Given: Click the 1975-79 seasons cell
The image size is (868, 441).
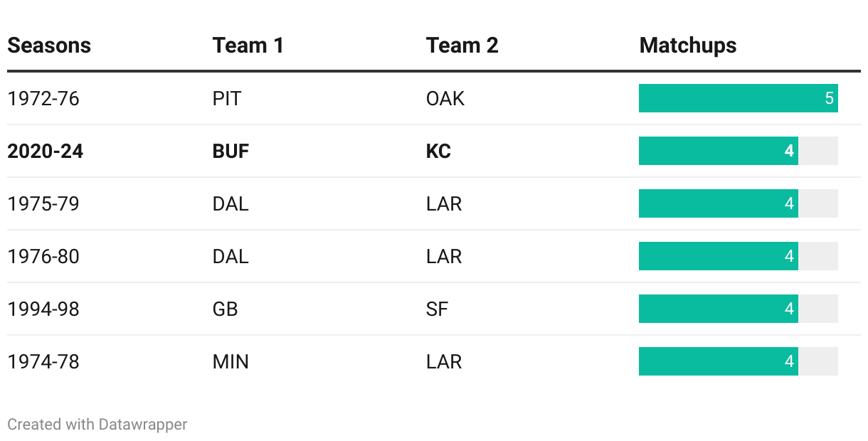Looking at the screenshot, I should pos(43,203).
